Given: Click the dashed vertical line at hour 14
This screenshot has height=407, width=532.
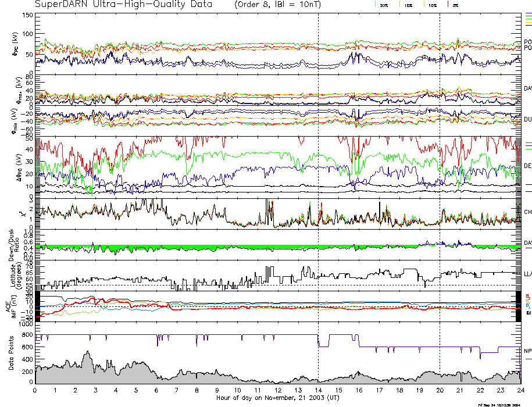Looking at the screenshot, I should [318, 174].
